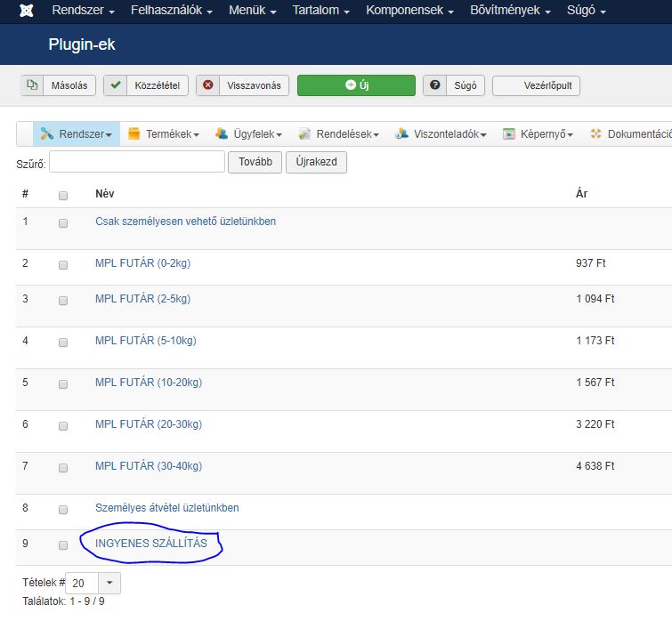
Task: Click the Újrakezd reset button
Action: tap(316, 162)
